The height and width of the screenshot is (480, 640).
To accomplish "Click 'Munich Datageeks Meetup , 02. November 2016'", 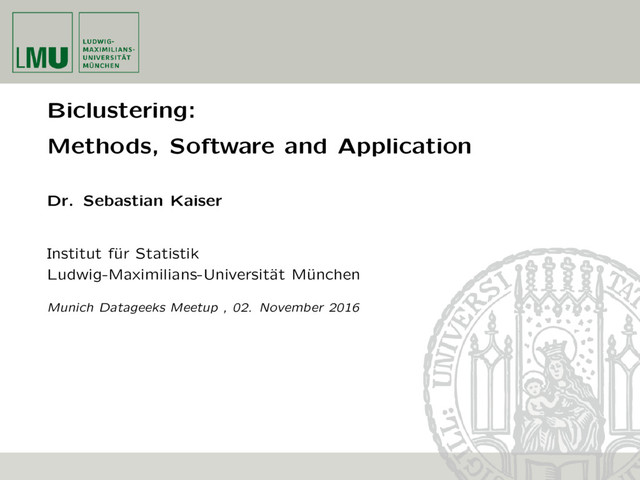I will (x=203, y=307).
